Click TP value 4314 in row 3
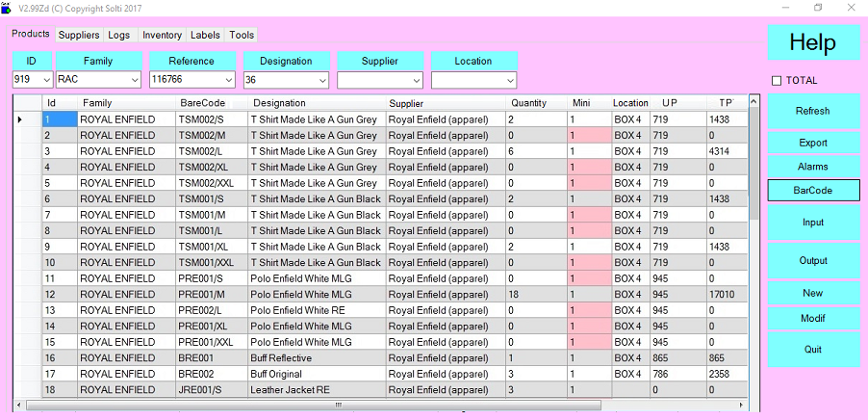868x420 pixels. pos(727,151)
